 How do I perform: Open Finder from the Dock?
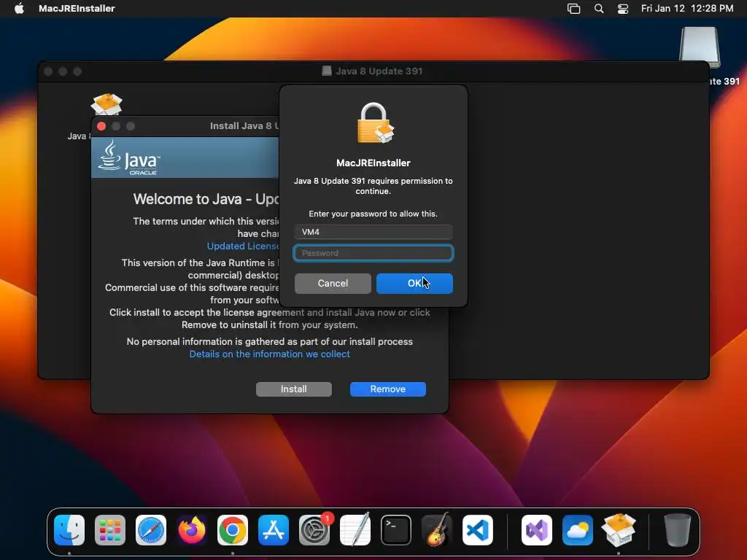tap(69, 530)
